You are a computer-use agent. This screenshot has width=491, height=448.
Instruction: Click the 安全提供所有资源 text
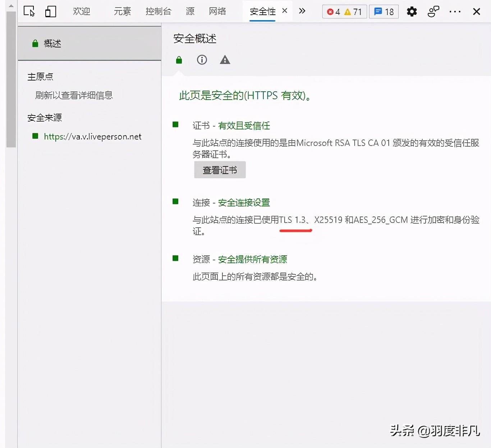point(253,259)
